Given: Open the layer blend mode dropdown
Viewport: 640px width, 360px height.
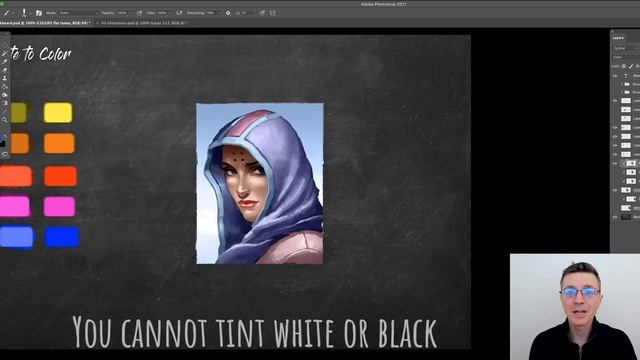Looking at the screenshot, I should [x=626, y=58].
